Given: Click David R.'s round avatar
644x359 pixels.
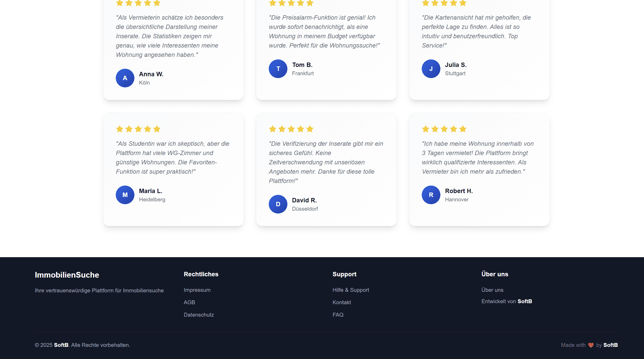Looking at the screenshot, I should [278, 204].
